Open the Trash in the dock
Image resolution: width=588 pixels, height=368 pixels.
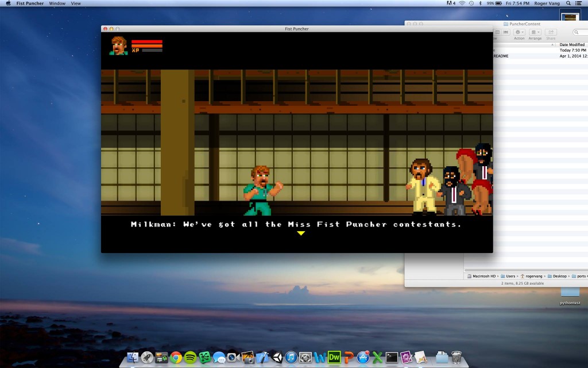pyautogui.click(x=457, y=357)
